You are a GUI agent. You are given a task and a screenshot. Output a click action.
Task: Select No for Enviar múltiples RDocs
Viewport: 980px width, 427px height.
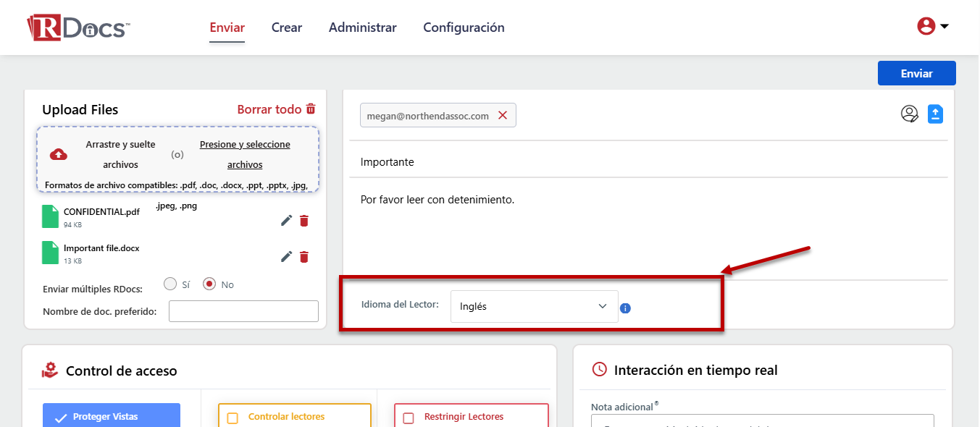tap(210, 284)
